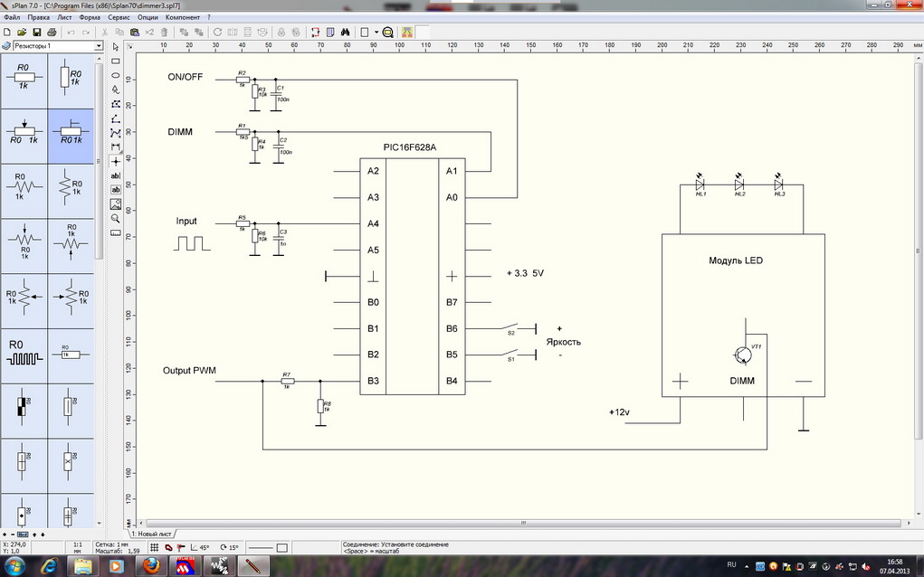Viewport: 924px width, 577px height.
Task: Toggle the 15° rotation step setting
Action: tap(229, 548)
